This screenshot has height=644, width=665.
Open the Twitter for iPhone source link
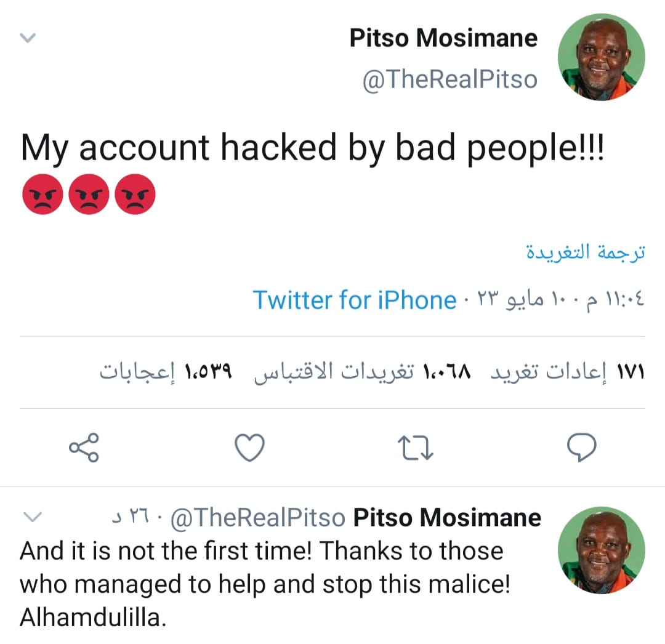354,300
